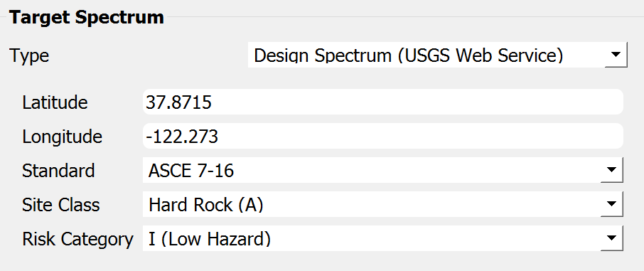Viewport: 644px width, 271px height.
Task: Click the Standard label
Action: click(58, 171)
